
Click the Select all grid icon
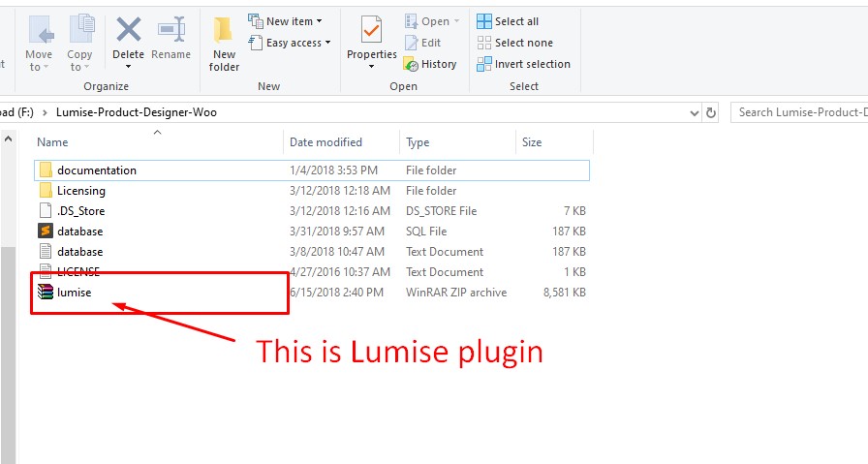click(x=484, y=21)
